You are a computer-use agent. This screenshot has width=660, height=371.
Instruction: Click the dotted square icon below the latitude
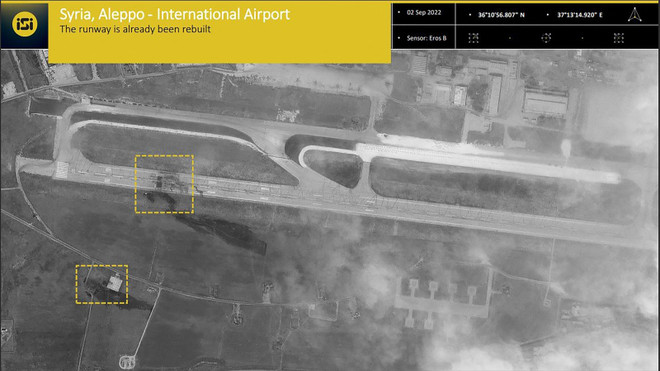click(x=474, y=38)
